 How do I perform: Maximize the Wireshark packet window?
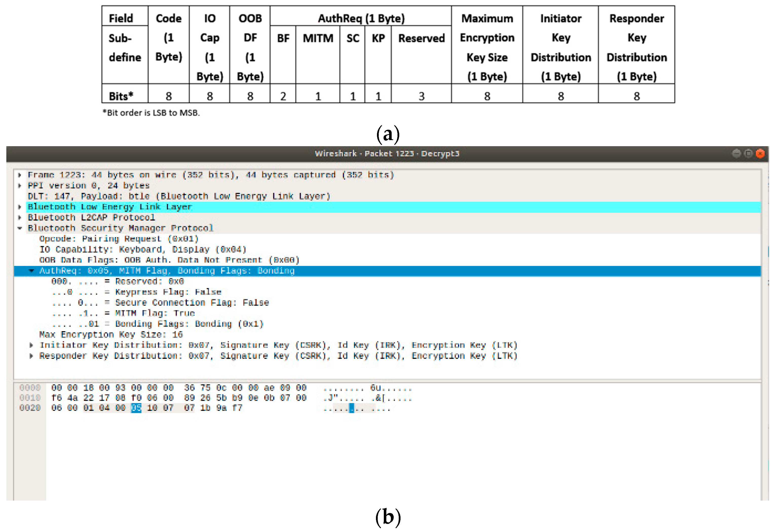[x=748, y=154]
